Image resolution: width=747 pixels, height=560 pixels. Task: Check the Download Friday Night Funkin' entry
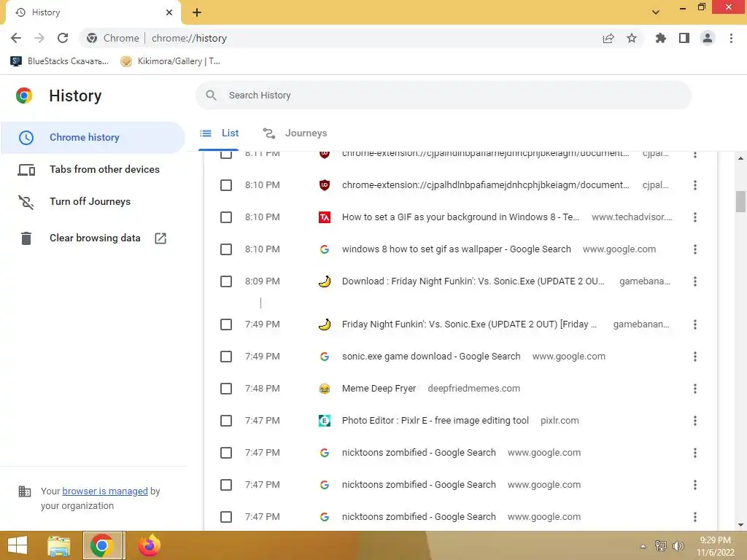(226, 281)
